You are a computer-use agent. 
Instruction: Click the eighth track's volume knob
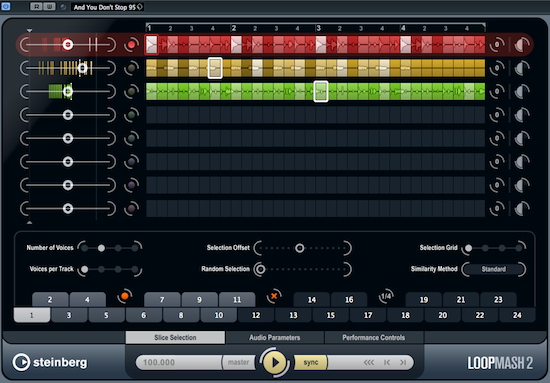pos(522,209)
